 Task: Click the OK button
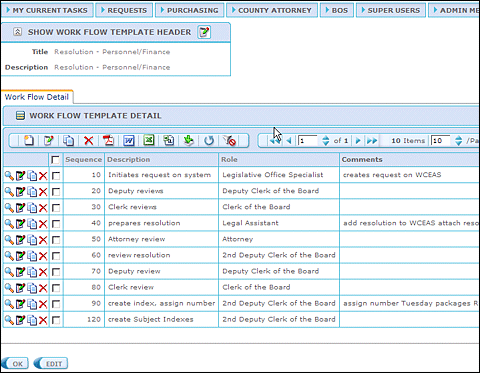(15, 363)
